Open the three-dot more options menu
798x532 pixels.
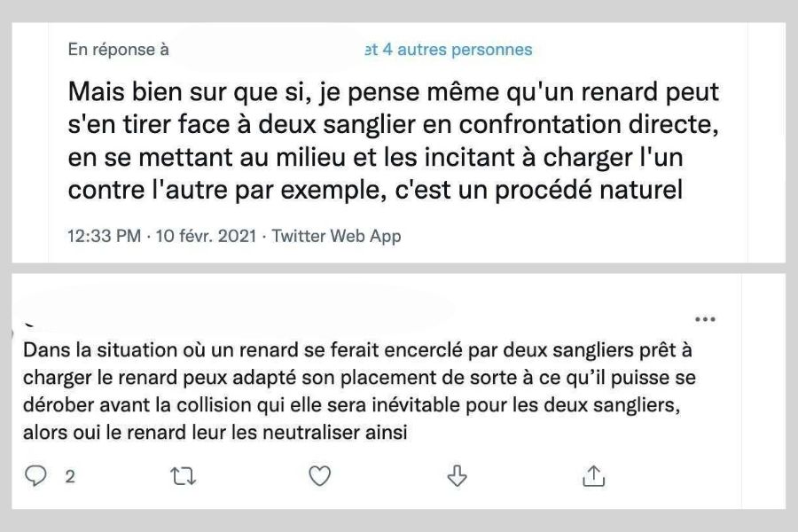click(705, 319)
